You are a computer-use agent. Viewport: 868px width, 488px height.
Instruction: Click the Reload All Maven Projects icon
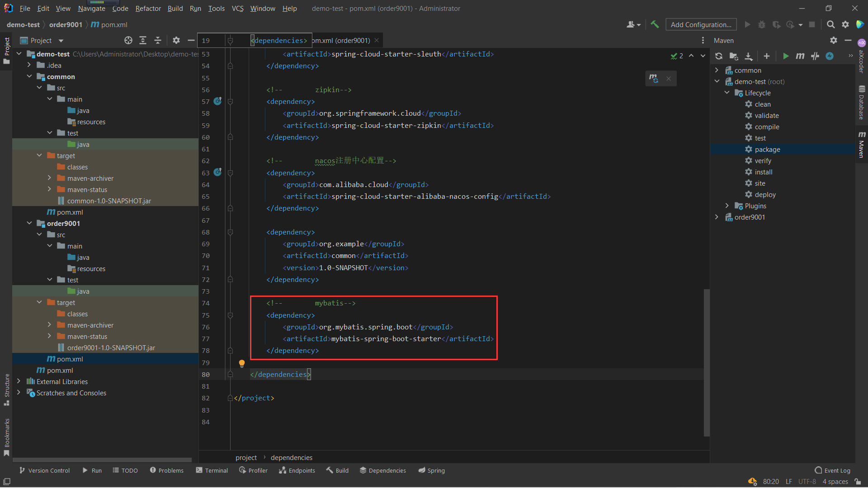tap(718, 56)
